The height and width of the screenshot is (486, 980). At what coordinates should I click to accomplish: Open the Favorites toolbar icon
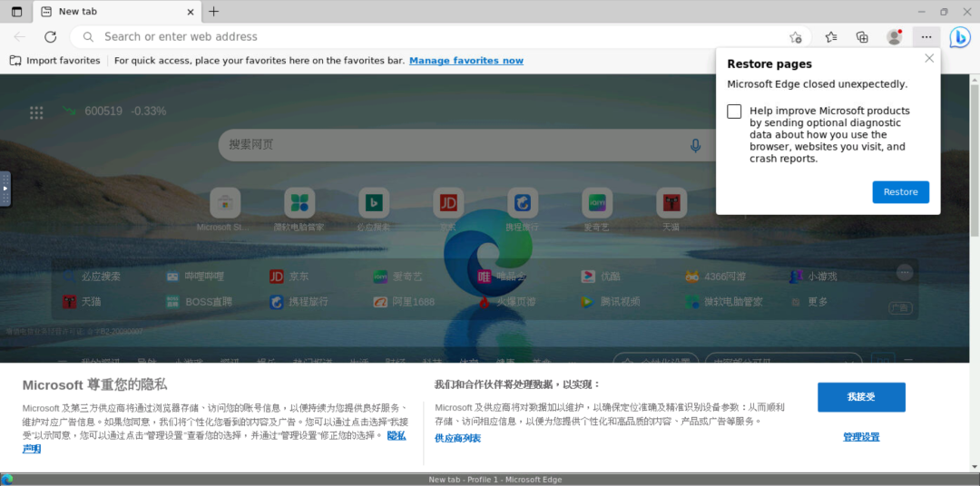tap(830, 37)
